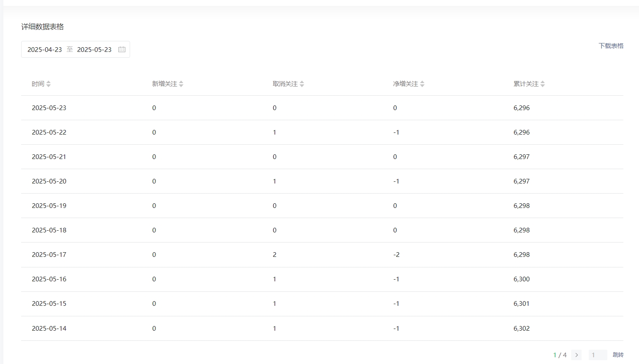Open the calendar icon in date range picker
Image resolution: width=639 pixels, height=364 pixels.
(x=122, y=49)
